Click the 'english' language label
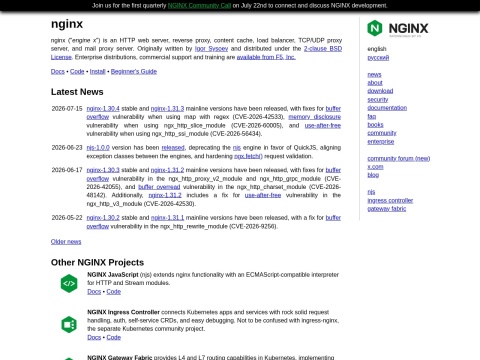 pyautogui.click(x=377, y=49)
